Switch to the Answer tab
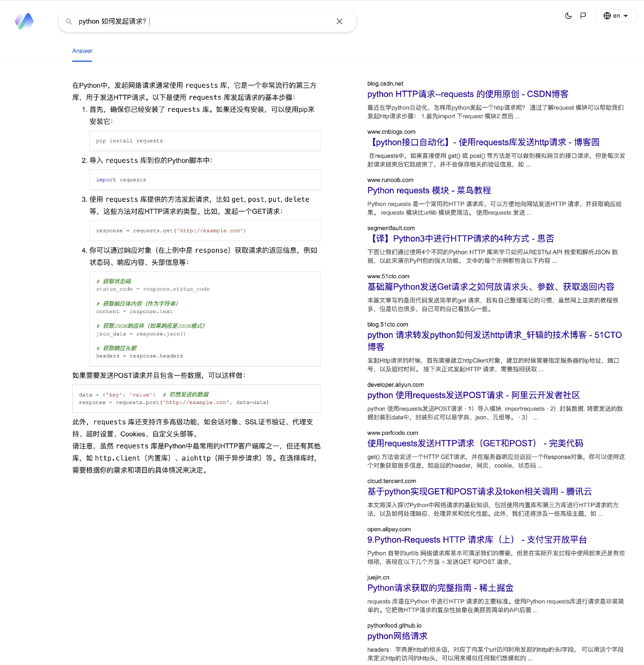Viewport: 644px width, 665px height. click(82, 51)
